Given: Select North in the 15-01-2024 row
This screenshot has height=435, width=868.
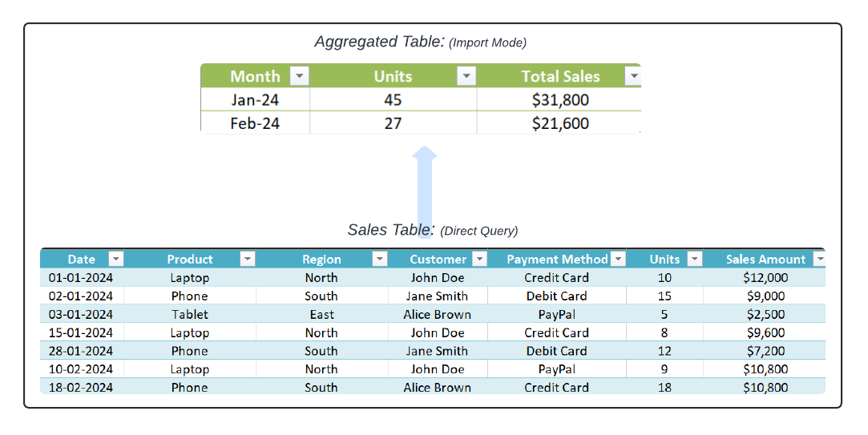Looking at the screenshot, I should tap(321, 332).
